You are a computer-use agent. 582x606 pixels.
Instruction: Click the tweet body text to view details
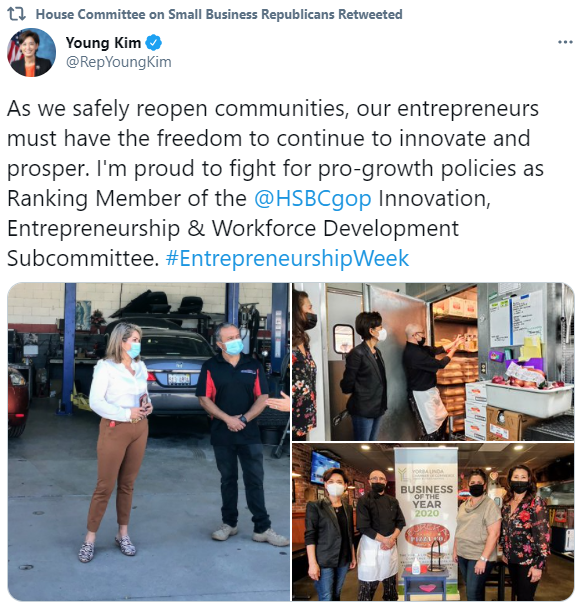pyautogui.click(x=275, y=183)
